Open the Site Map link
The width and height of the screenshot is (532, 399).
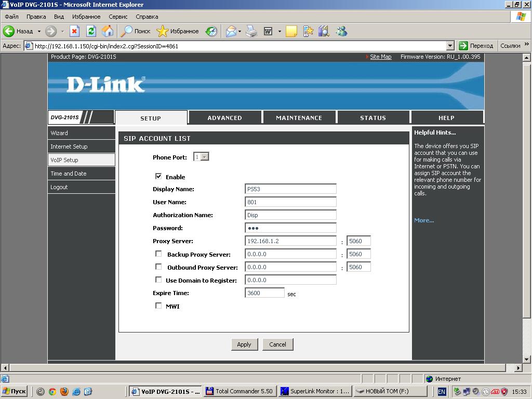380,57
